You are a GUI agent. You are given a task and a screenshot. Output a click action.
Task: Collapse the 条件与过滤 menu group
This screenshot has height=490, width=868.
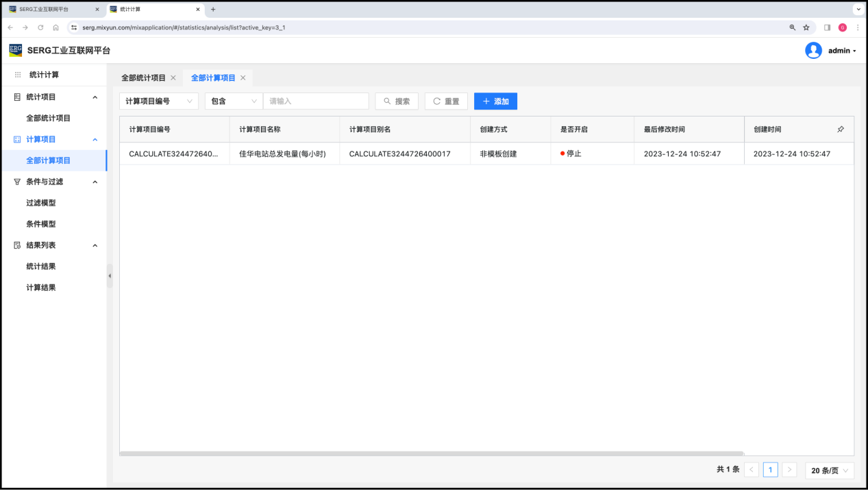coord(95,182)
